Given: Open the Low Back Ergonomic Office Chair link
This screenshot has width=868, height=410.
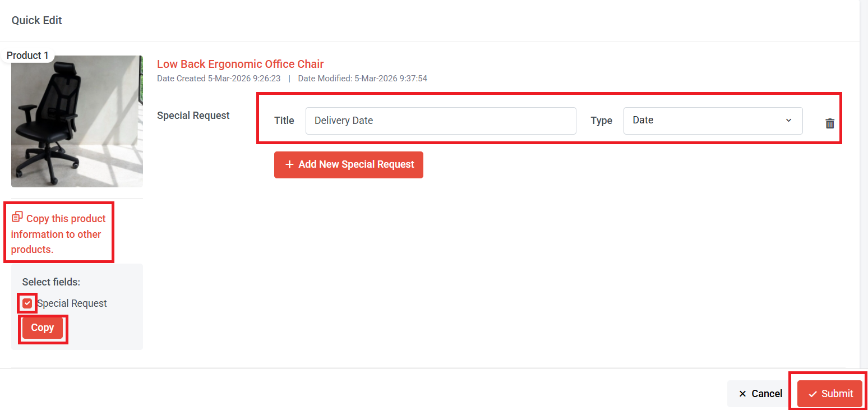Looking at the screenshot, I should (x=240, y=64).
